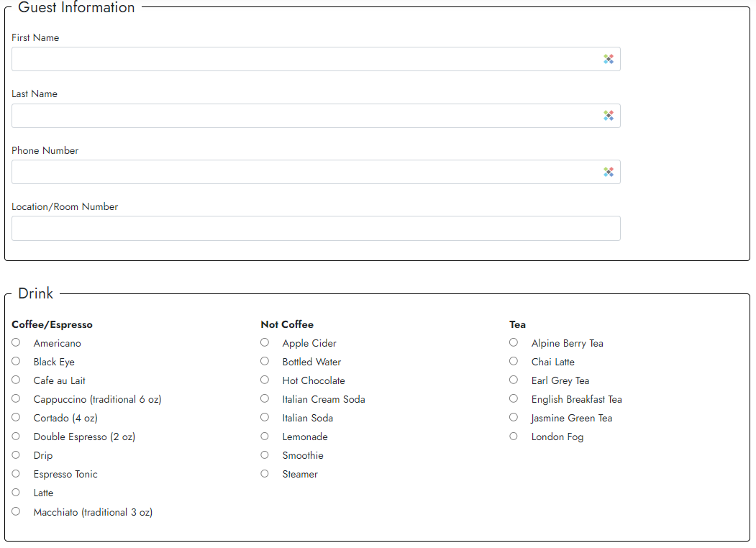Pick the Smoothie radio button
Screen dimensions: 756x548
(x=265, y=455)
